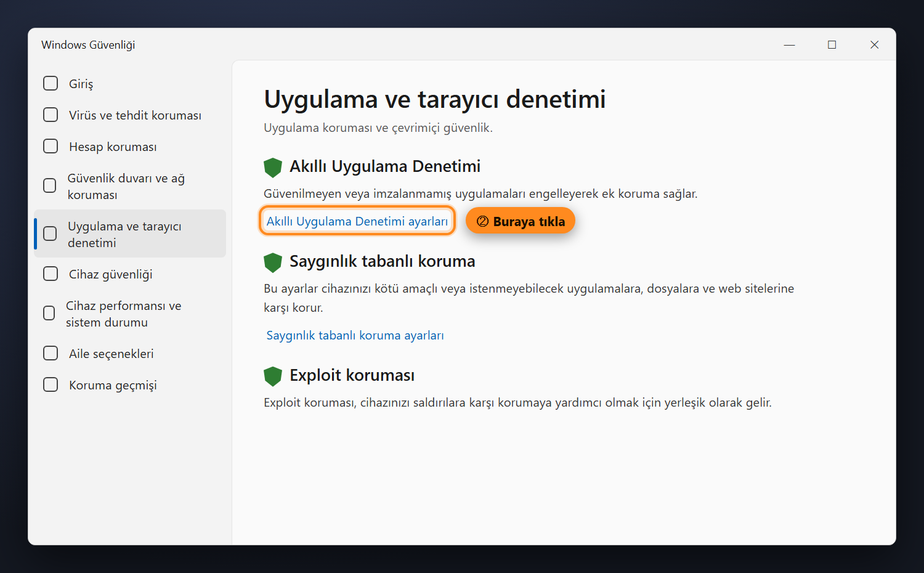Click the Saygınlık tabanlı koruma heading
Screen dimensions: 924x573
(383, 261)
